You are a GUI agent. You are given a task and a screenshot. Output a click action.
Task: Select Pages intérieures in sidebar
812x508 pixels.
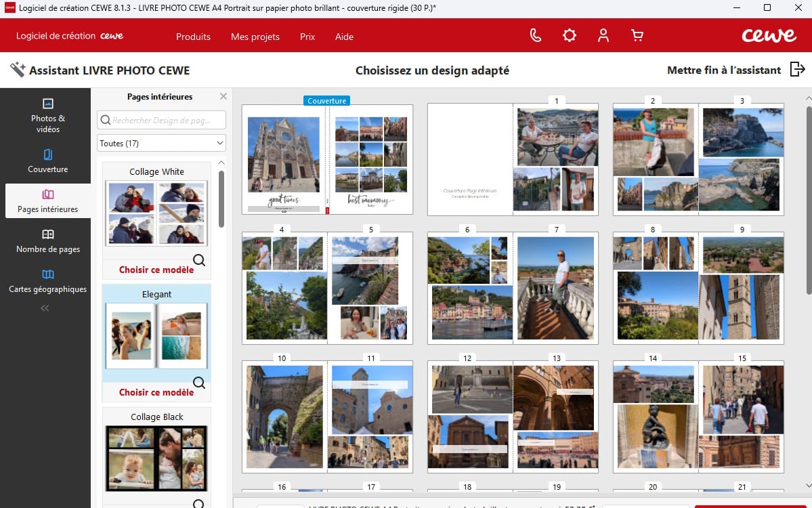click(47, 201)
